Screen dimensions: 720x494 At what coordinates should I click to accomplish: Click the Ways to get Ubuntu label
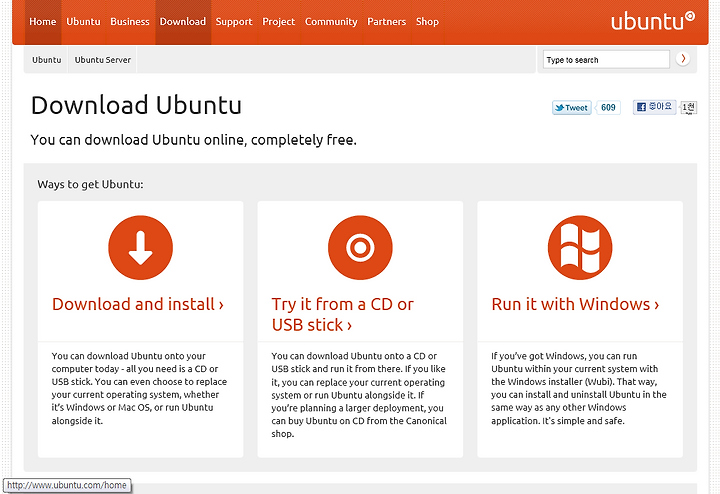click(x=90, y=185)
